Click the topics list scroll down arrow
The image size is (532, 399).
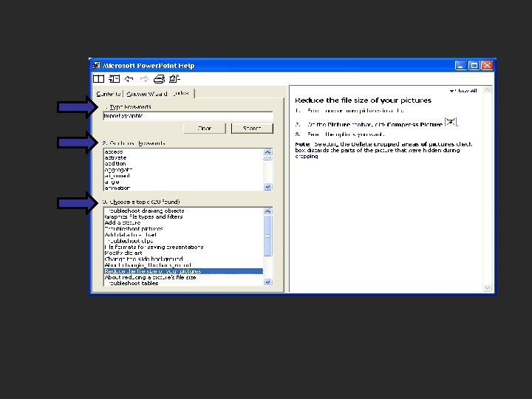point(267,282)
